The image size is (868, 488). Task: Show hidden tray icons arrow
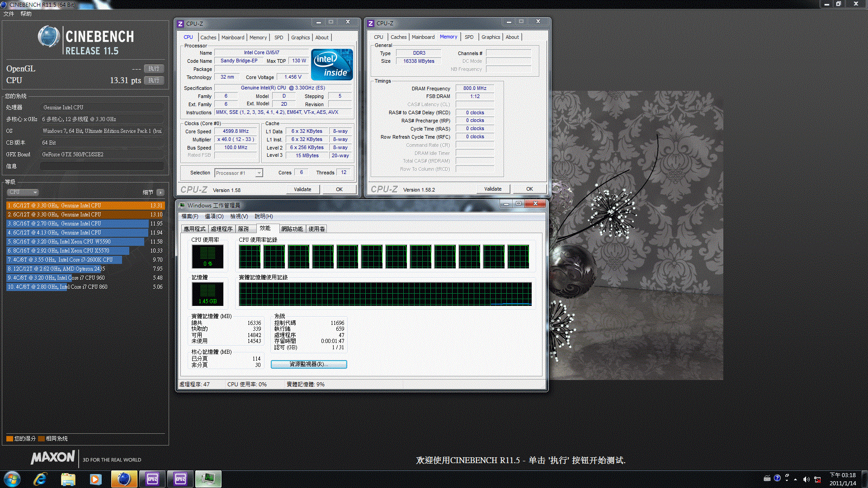[795, 479]
